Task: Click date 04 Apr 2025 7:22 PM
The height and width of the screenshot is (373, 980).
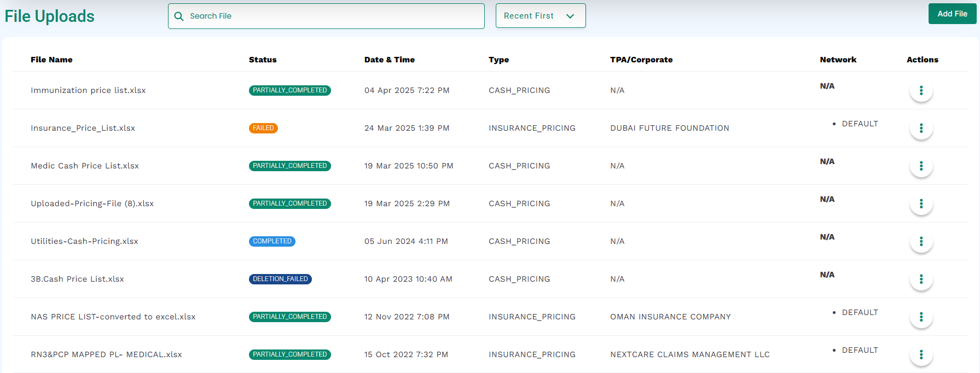Action: click(x=407, y=90)
